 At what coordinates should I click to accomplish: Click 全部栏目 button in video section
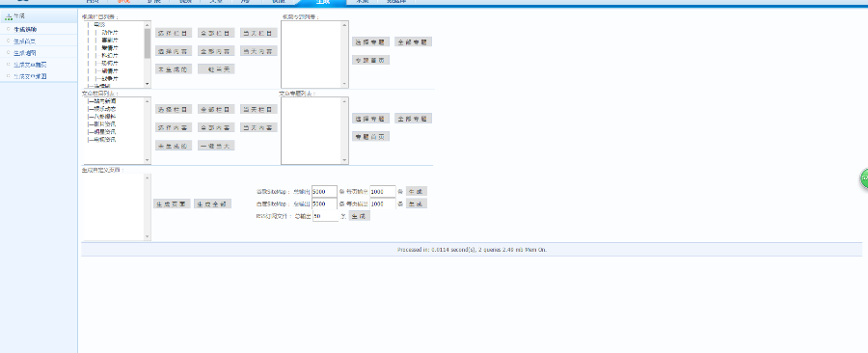coord(216,33)
